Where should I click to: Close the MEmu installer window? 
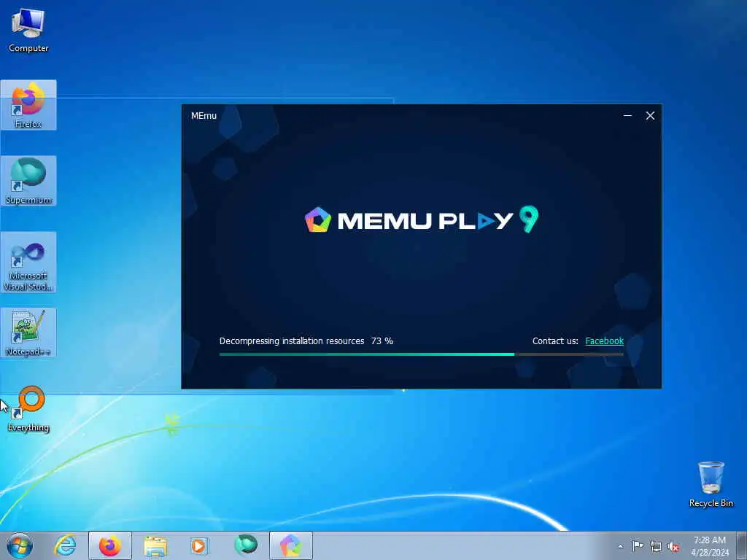[650, 116]
